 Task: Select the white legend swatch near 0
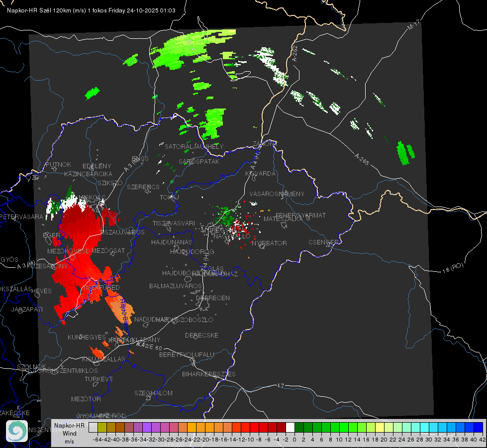[290, 427]
